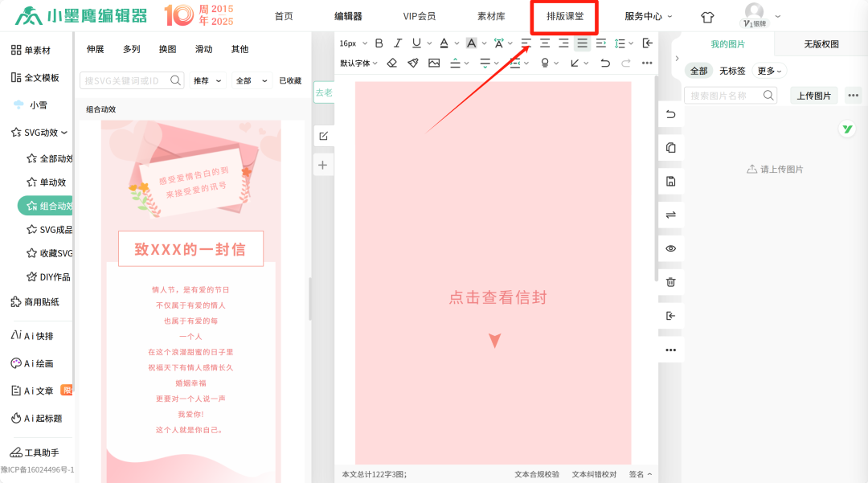The width and height of the screenshot is (868, 483).
Task: Click the eraser clear-format icon
Action: [x=392, y=63]
